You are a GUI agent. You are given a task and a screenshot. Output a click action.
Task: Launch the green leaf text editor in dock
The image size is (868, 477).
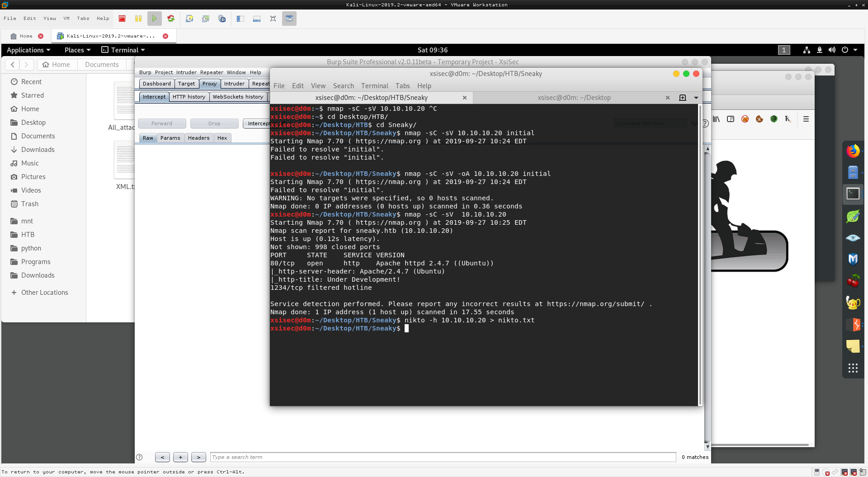click(853, 216)
